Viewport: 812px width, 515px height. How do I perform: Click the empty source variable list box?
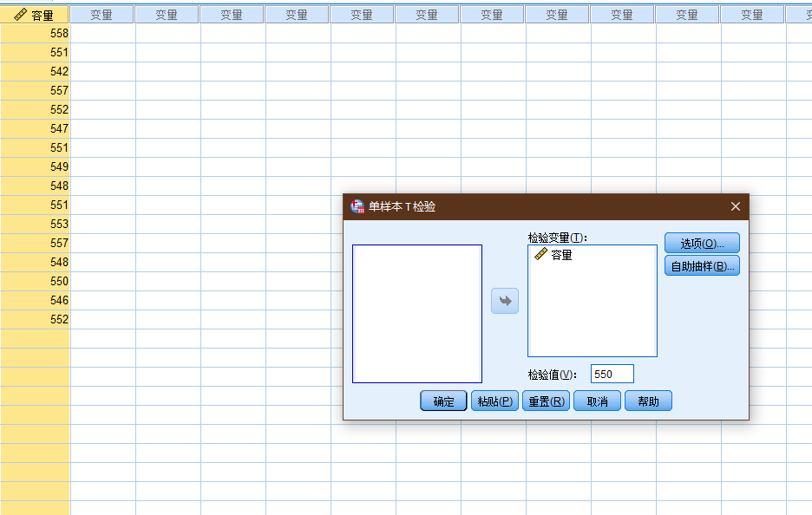coord(417,314)
